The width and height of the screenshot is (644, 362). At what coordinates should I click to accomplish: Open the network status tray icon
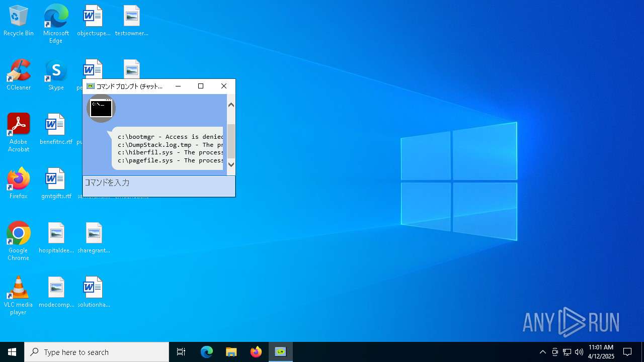click(567, 352)
